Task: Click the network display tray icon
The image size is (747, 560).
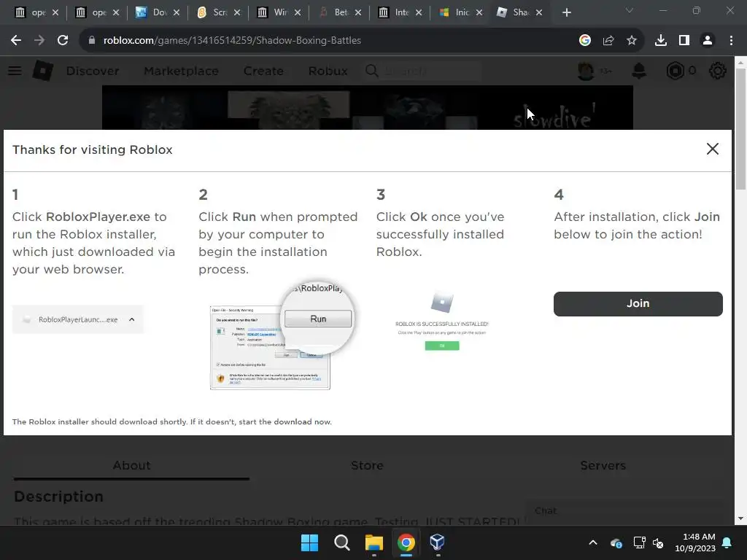Action: 639,542
